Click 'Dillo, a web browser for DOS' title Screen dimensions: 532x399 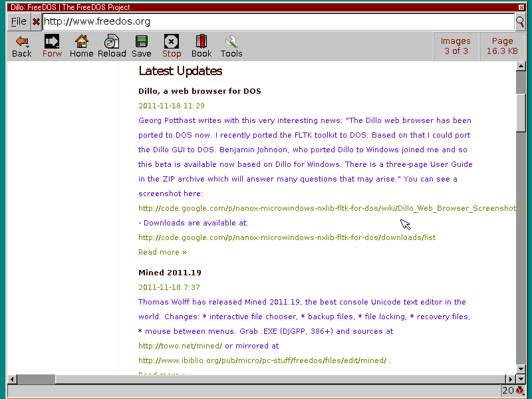point(199,91)
